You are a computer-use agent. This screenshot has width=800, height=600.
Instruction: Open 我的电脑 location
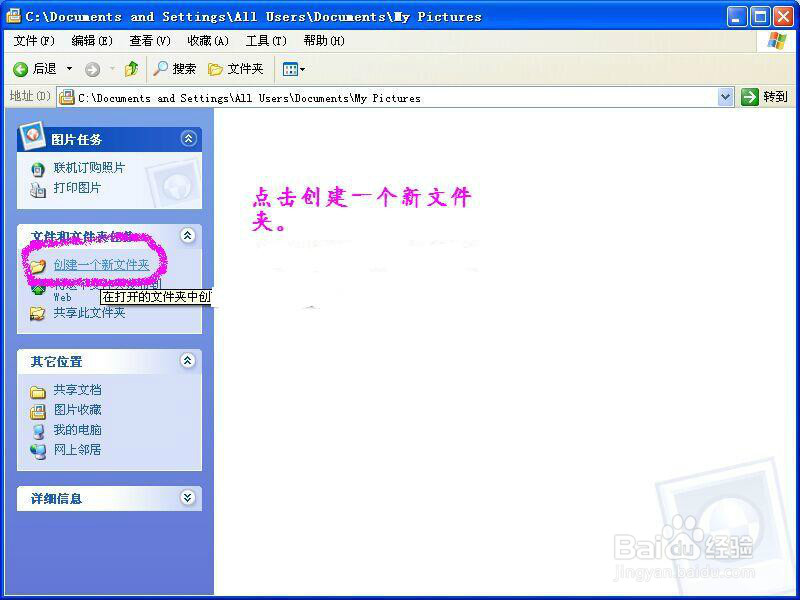(78, 430)
